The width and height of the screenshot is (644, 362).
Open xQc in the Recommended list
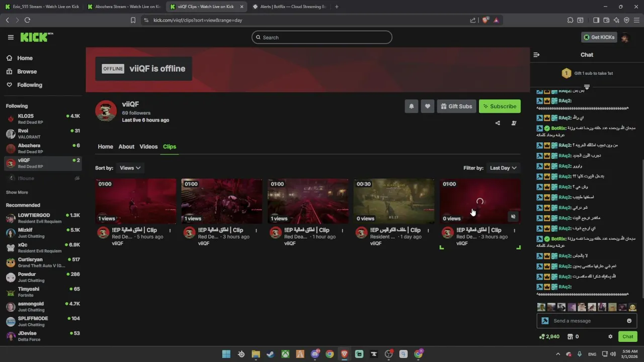[43, 247]
